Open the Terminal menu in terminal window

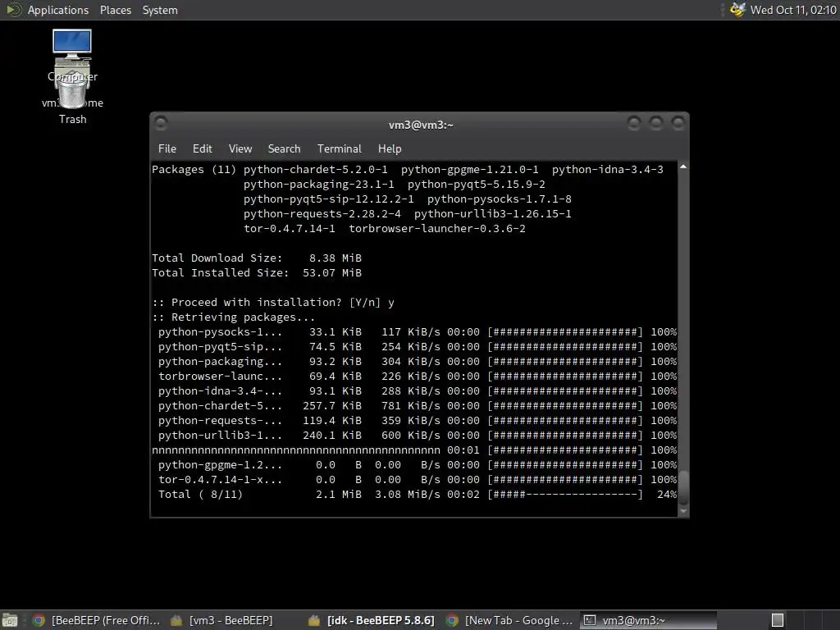tap(339, 149)
